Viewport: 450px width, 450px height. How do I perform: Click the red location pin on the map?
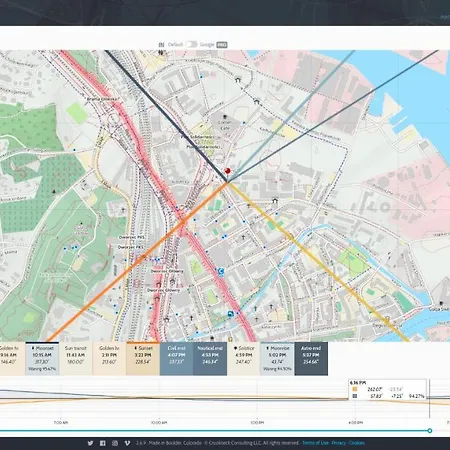pos(228,171)
